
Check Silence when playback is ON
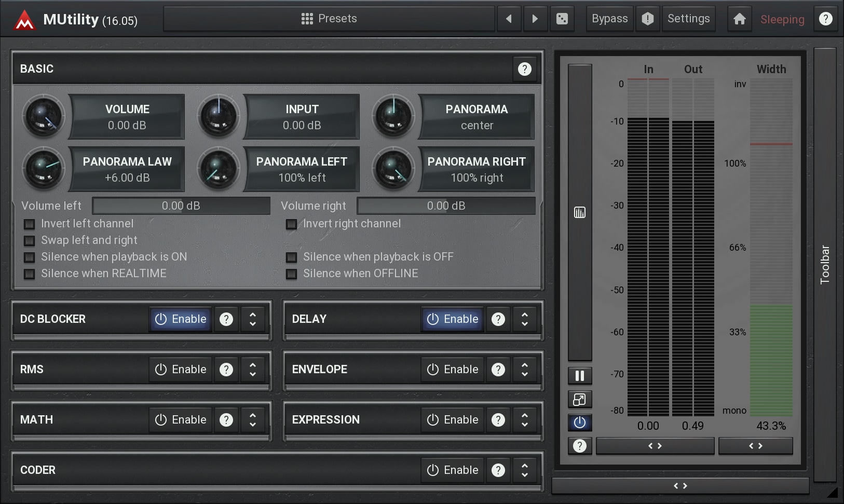tap(30, 257)
